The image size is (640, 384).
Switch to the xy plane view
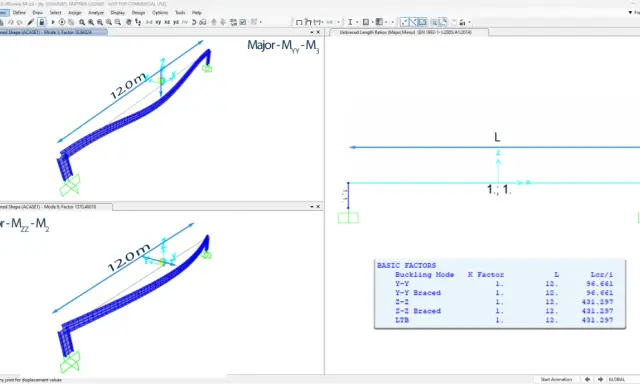[x=158, y=22]
